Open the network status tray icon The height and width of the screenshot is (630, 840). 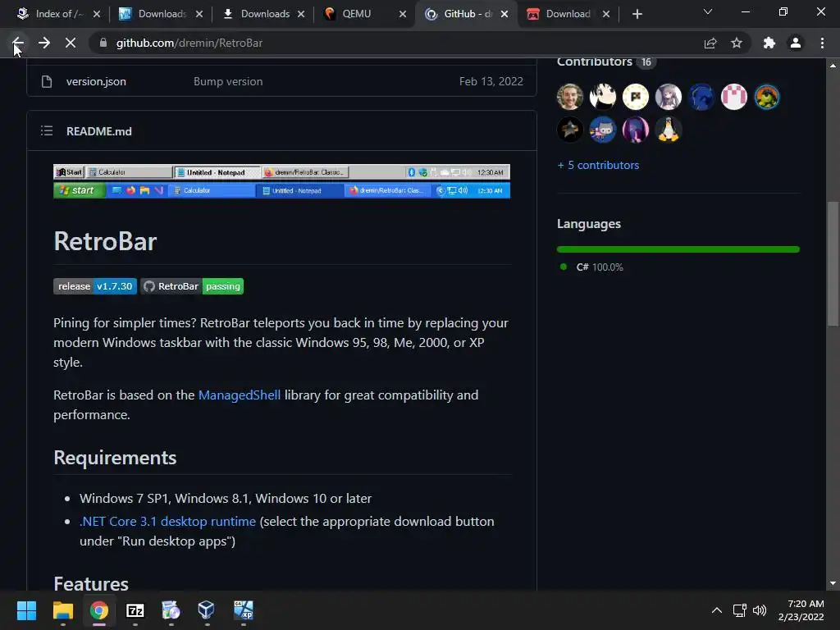coord(740,610)
